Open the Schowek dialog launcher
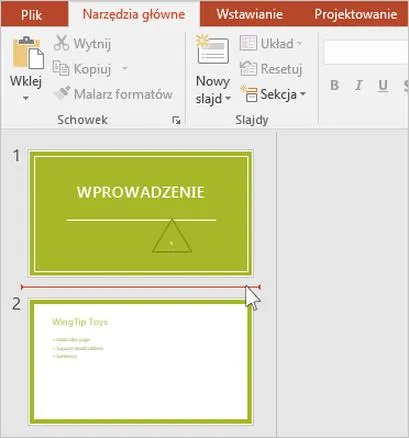 click(x=177, y=120)
